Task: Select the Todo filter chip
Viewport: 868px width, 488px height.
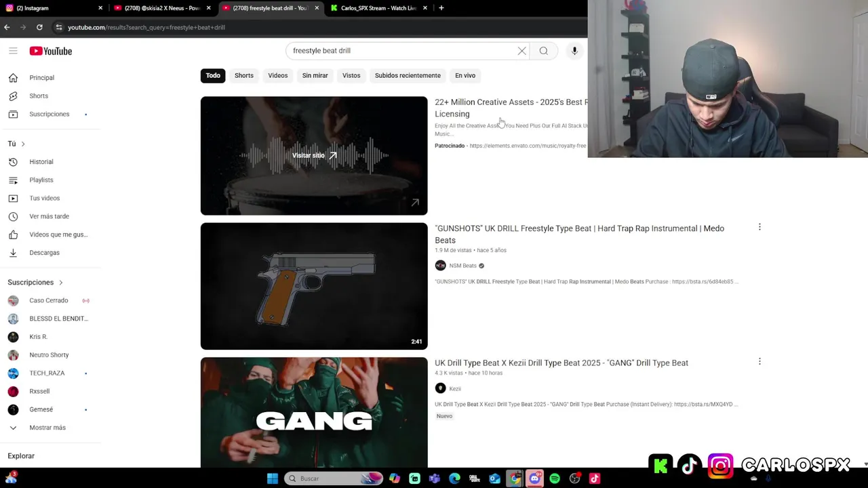Action: [213, 75]
